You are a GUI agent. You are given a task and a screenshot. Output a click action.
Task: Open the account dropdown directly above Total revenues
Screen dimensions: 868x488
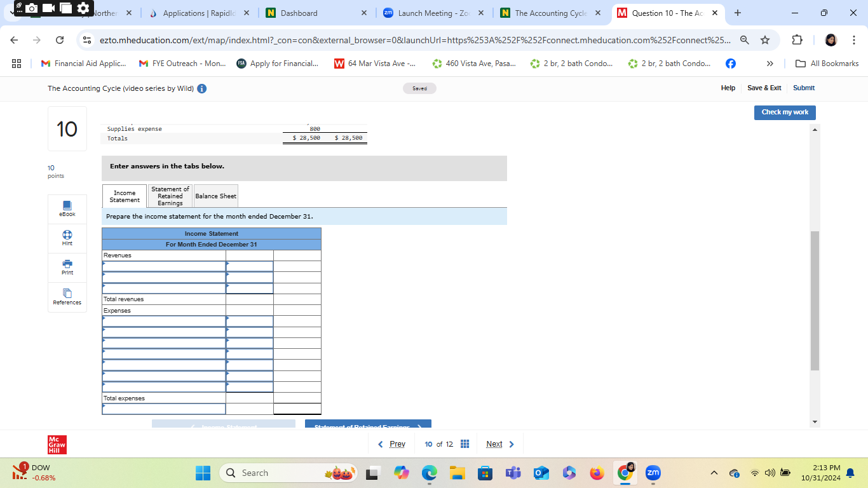click(164, 288)
